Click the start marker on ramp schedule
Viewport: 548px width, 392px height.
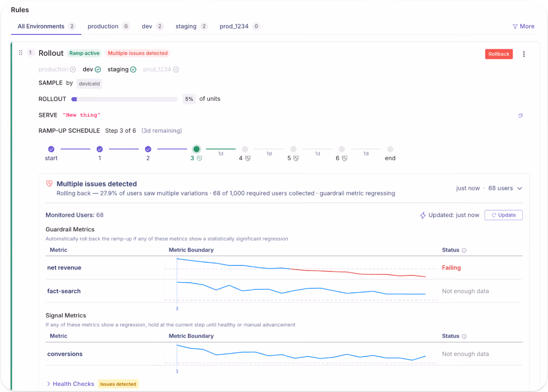(51, 149)
